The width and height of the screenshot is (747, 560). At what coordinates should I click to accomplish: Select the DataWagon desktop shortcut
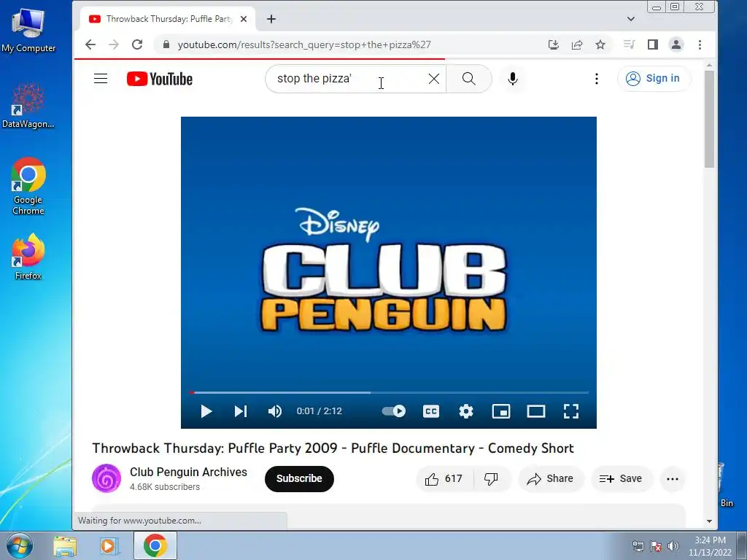pos(28,105)
